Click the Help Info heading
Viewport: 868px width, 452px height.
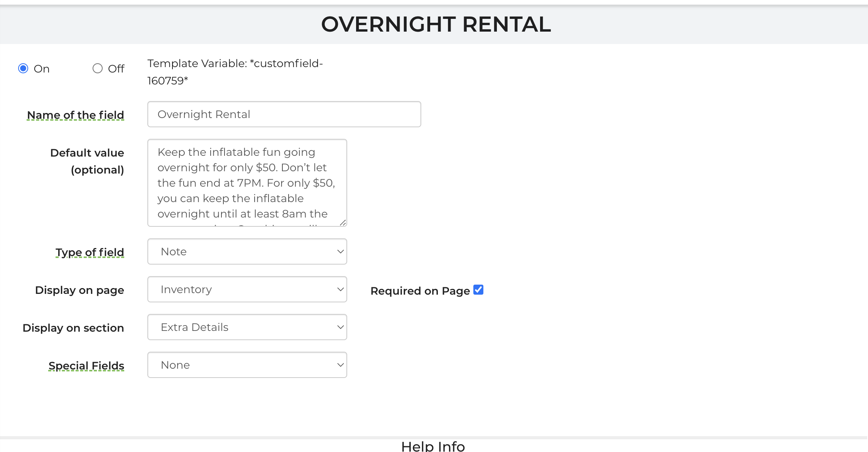pyautogui.click(x=433, y=446)
